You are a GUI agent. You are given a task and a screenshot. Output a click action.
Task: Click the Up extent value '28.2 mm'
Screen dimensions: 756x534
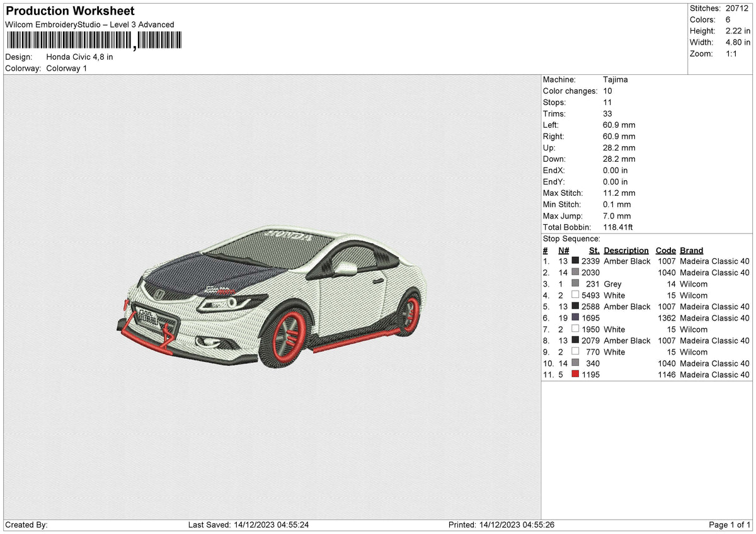(x=619, y=147)
